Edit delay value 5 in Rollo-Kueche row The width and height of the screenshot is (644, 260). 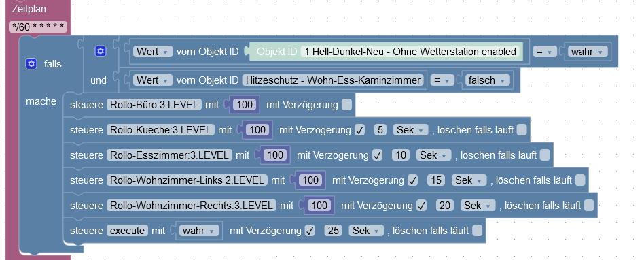click(380, 130)
